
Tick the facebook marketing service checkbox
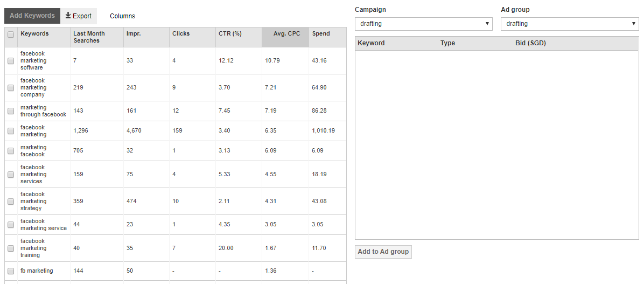(11, 225)
